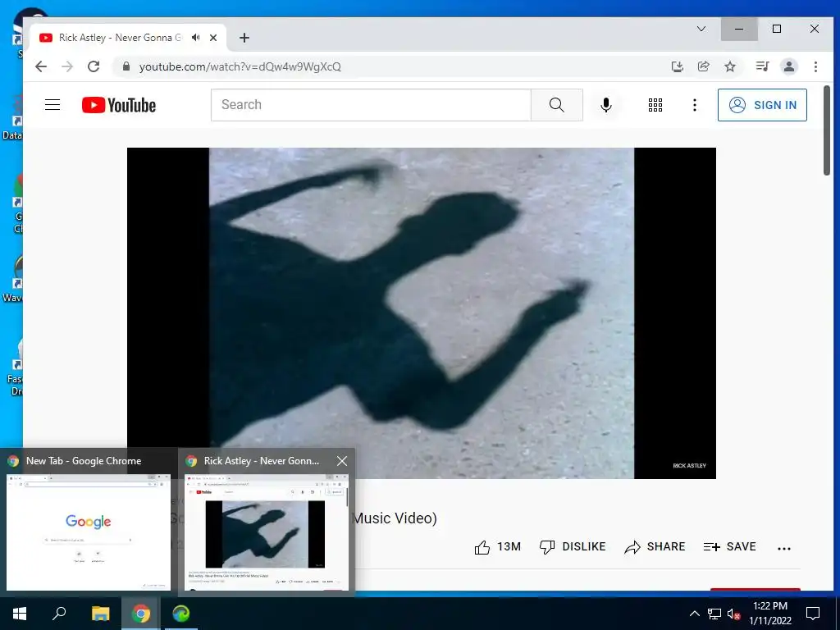
Task: Go back with the browser back arrow
Action: point(41,66)
